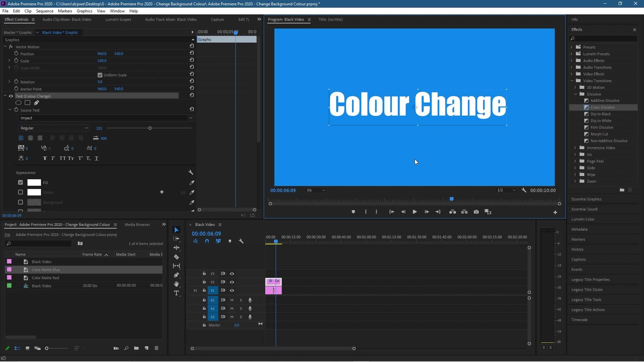Open the Fit zoom level dropdown
The width and height of the screenshot is (644, 362).
pyautogui.click(x=316, y=190)
